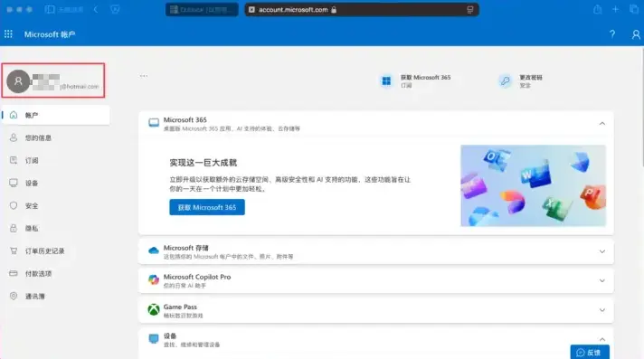Expand the Microsoft Copilot Pro chevron
The height and width of the screenshot is (359, 644).
(x=602, y=280)
